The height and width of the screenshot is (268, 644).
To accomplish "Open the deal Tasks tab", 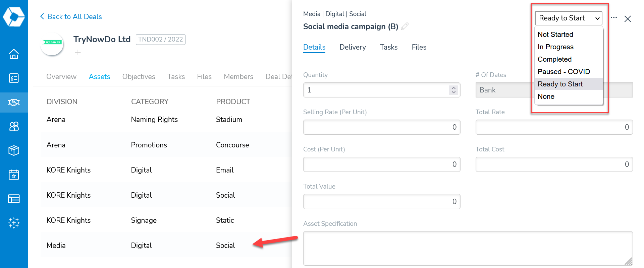I will (176, 77).
